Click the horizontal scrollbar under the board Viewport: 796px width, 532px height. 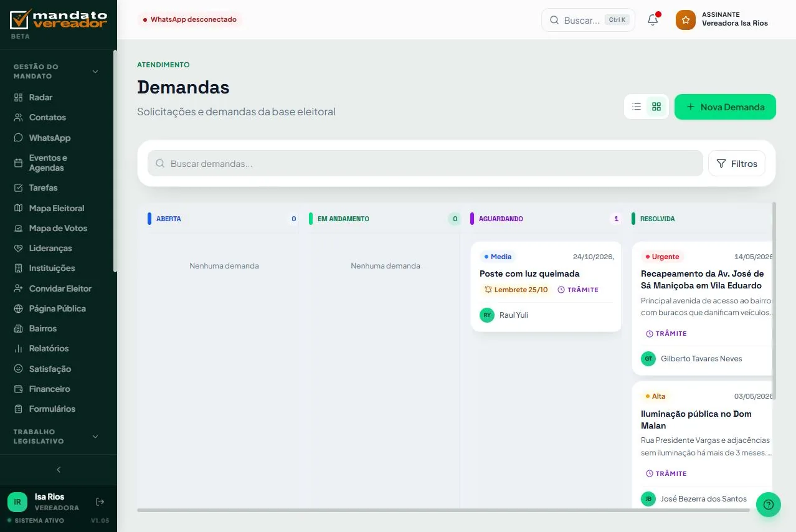(443, 510)
